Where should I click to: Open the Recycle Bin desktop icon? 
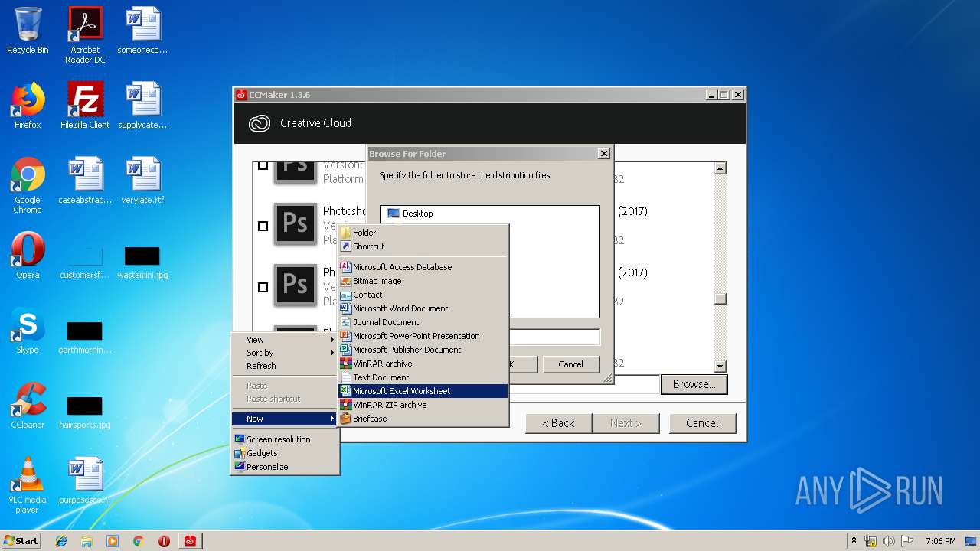coord(28,31)
